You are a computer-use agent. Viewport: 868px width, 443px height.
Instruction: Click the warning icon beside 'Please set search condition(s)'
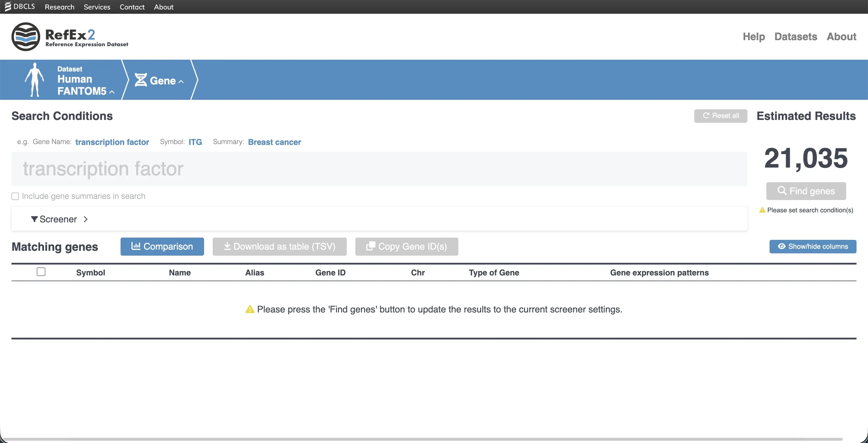tap(762, 210)
